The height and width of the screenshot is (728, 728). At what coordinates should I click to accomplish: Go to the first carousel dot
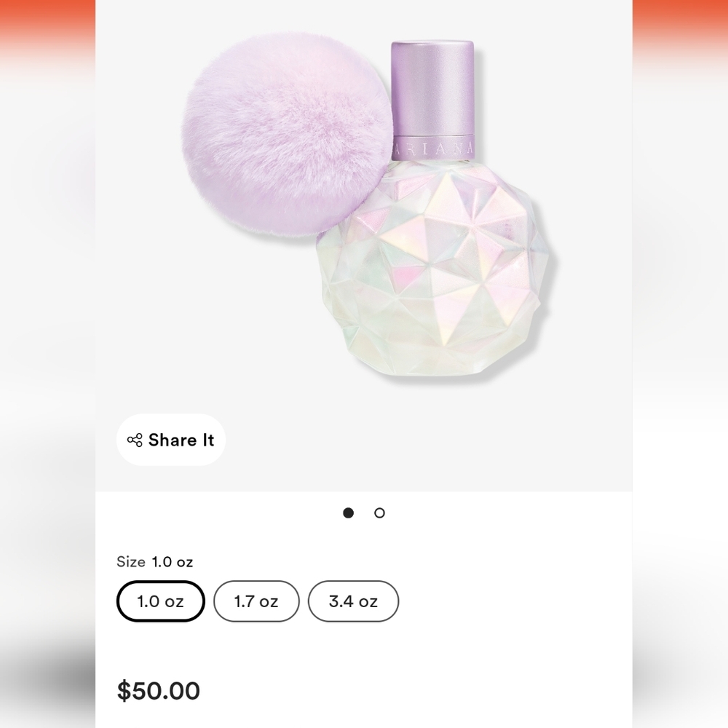(x=348, y=513)
